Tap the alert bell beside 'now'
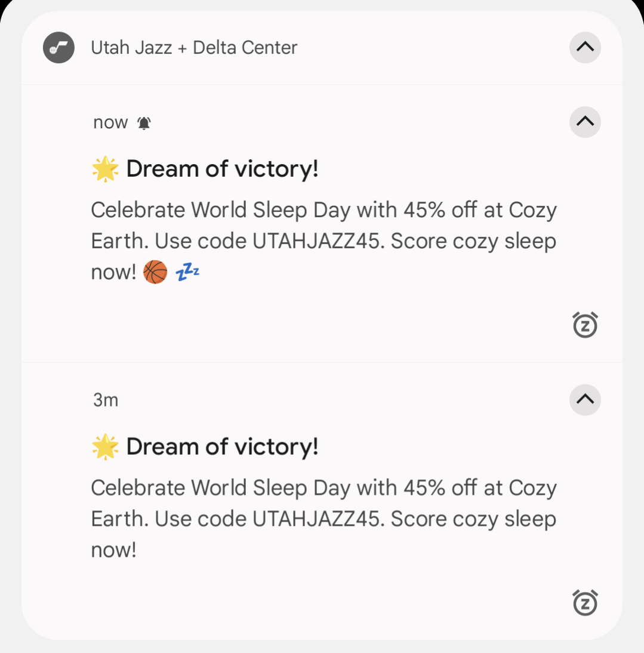 (144, 123)
